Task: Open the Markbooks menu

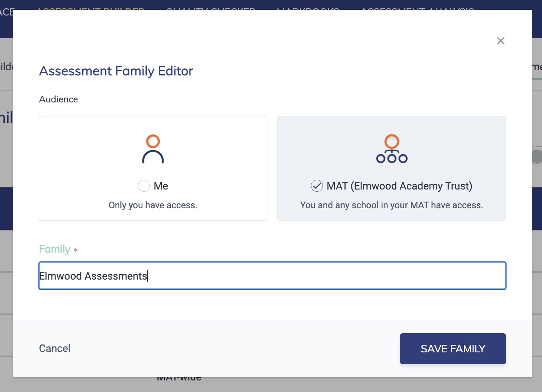Action: [308, 9]
